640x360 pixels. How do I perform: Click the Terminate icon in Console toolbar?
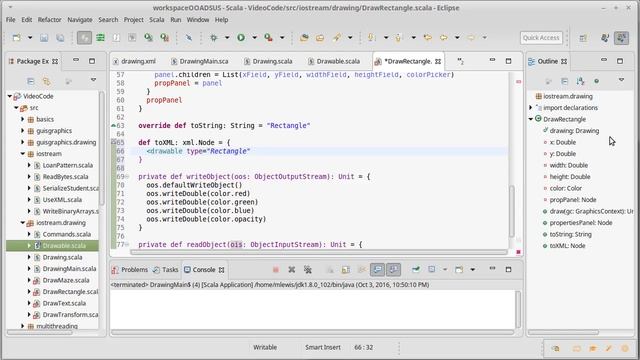point(276,269)
